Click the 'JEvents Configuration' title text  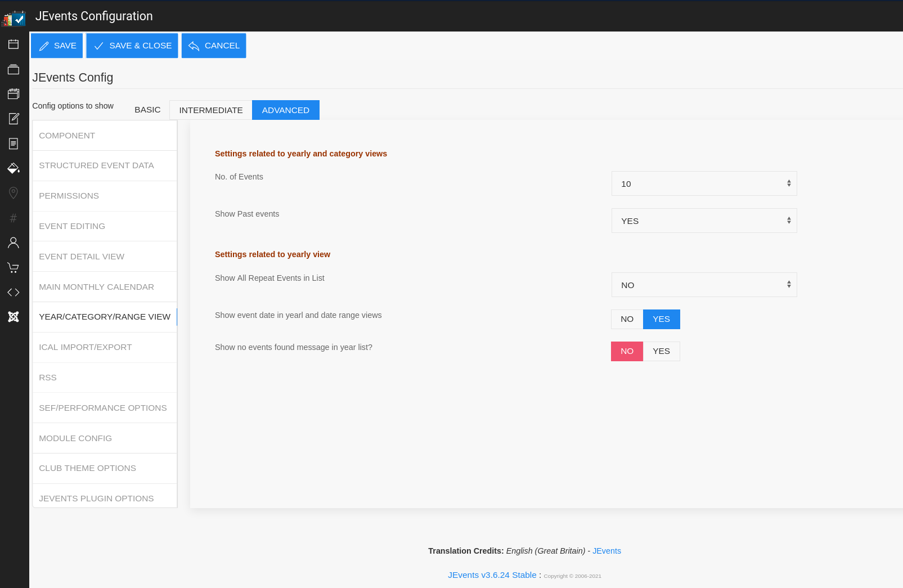94,16
